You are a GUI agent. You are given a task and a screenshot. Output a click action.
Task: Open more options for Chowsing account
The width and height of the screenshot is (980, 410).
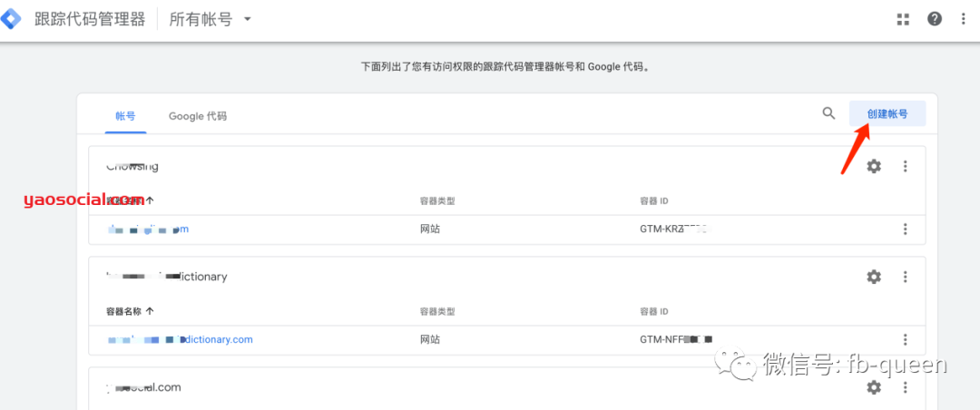pyautogui.click(x=905, y=166)
